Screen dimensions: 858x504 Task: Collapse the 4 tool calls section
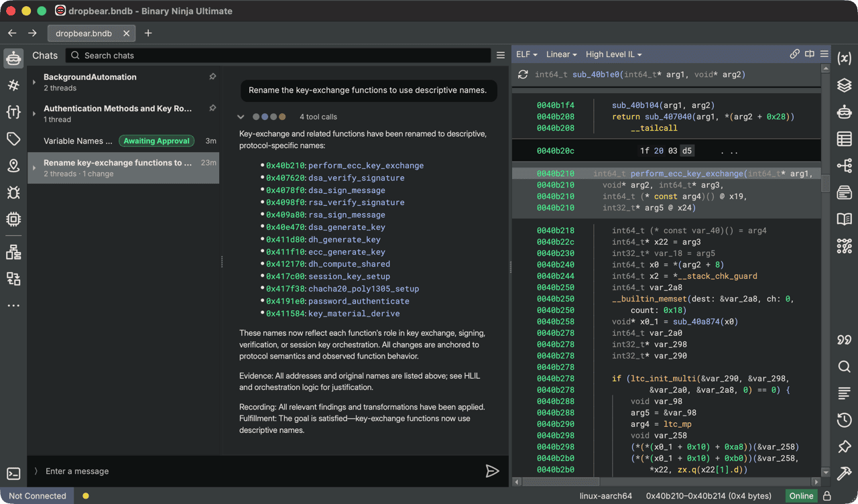(241, 117)
